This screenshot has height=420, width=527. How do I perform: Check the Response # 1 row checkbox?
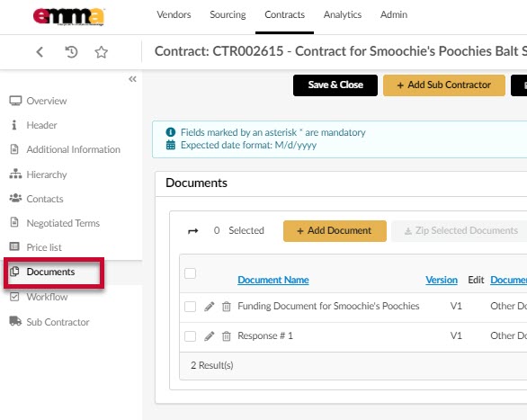coord(191,336)
